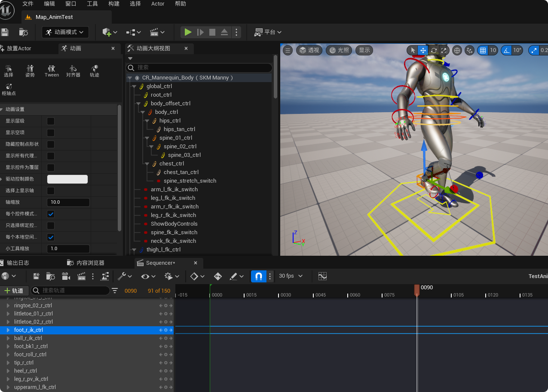Open the Actor menu
Image resolution: width=548 pixels, height=392 pixels.
[x=158, y=4]
